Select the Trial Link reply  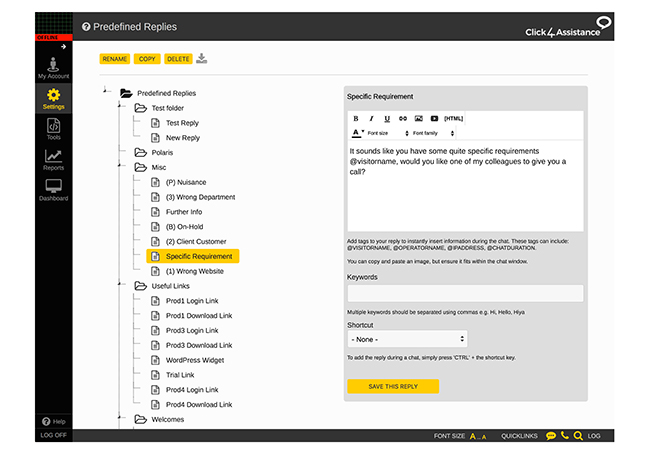(x=179, y=375)
